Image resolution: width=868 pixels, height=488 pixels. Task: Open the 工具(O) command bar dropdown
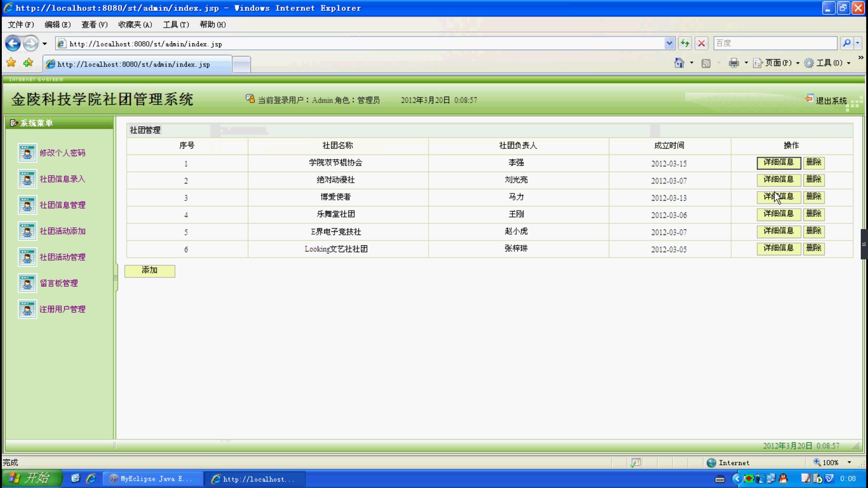pos(828,63)
